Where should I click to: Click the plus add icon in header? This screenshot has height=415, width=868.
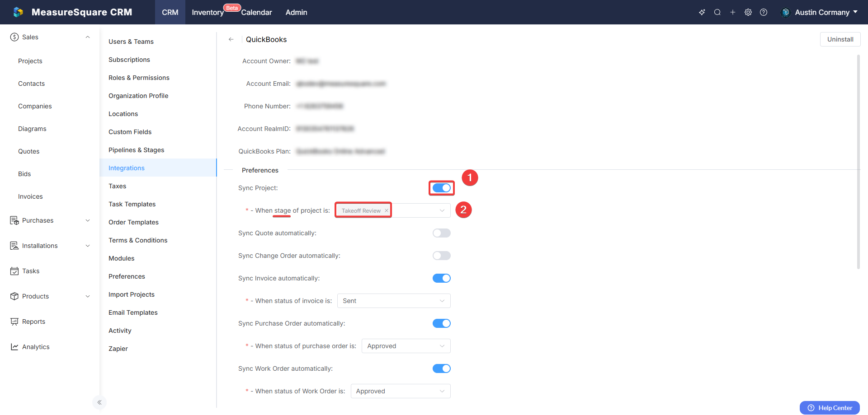coord(733,12)
